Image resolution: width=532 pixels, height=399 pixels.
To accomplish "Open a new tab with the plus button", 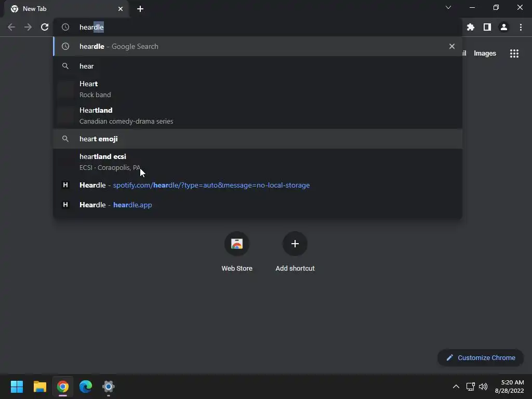I will click(x=140, y=9).
